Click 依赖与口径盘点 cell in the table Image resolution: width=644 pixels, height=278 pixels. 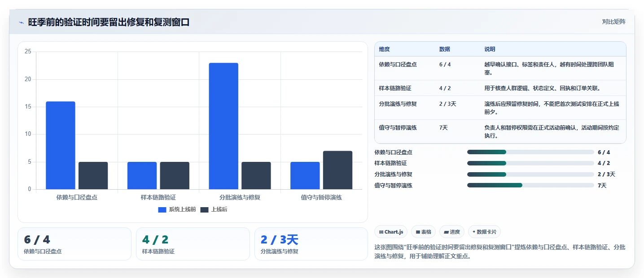tap(398, 65)
